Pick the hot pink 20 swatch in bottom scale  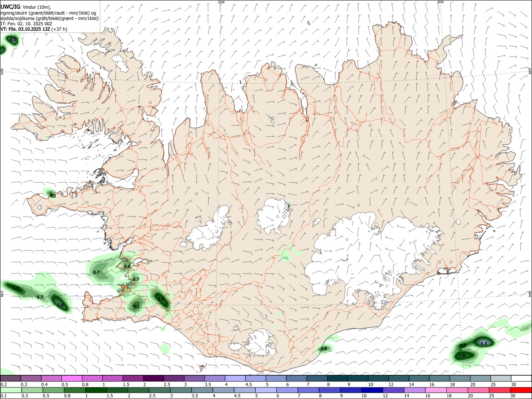point(478,390)
